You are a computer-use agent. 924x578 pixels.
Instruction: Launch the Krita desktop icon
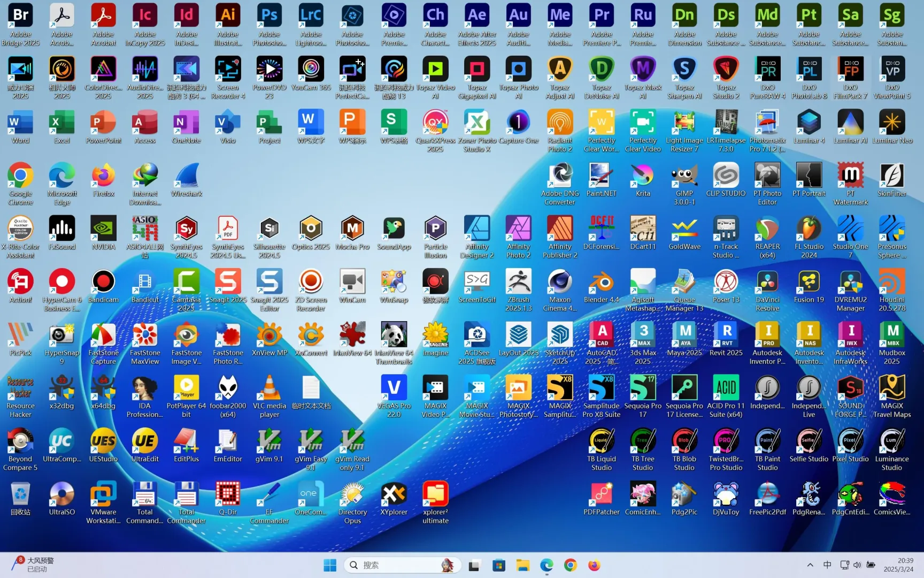tap(643, 180)
